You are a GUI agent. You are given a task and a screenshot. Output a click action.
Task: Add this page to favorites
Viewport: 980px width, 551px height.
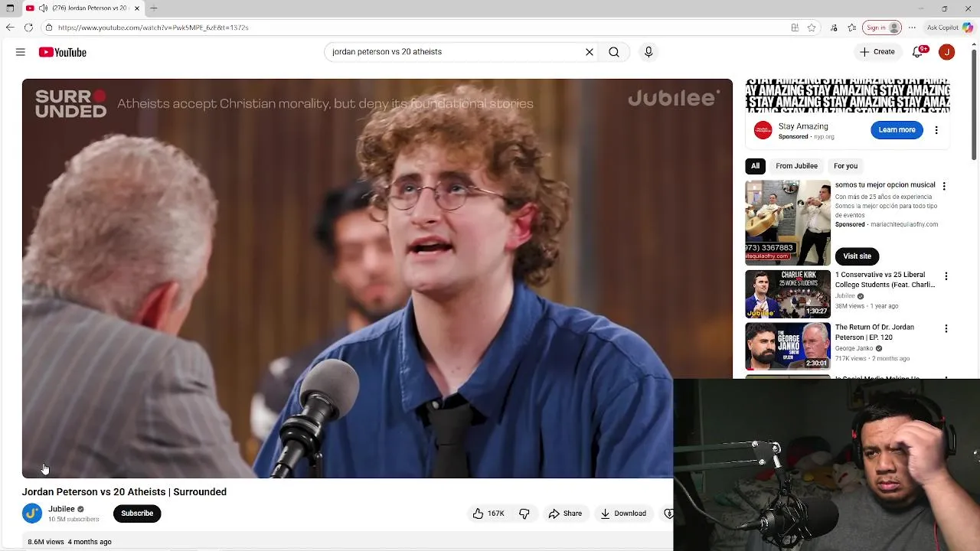click(x=812, y=28)
